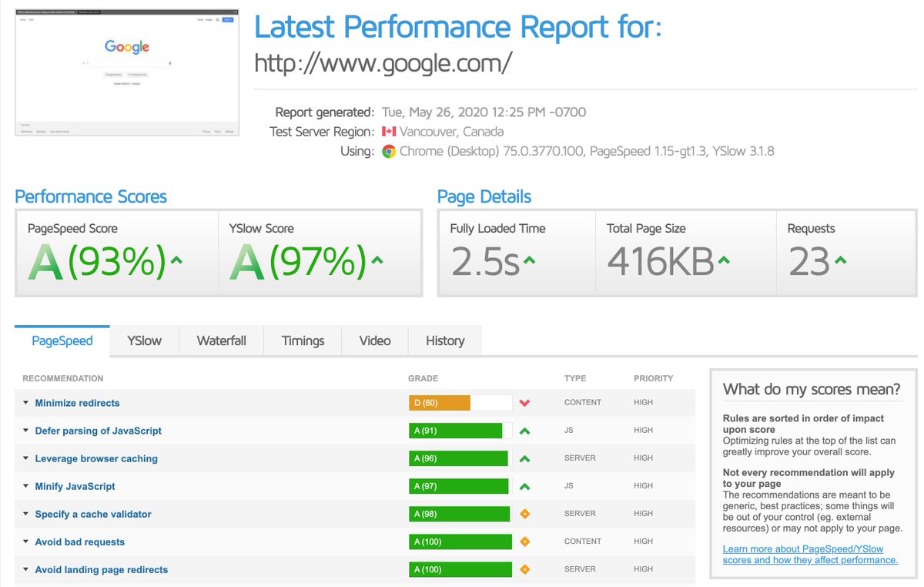Screen dimensions: 924x587
Task: Open the Avoid landing page redirects link
Action: [101, 569]
